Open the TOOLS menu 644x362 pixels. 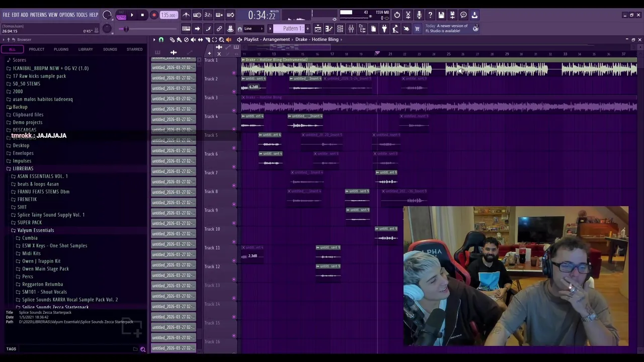(82, 15)
